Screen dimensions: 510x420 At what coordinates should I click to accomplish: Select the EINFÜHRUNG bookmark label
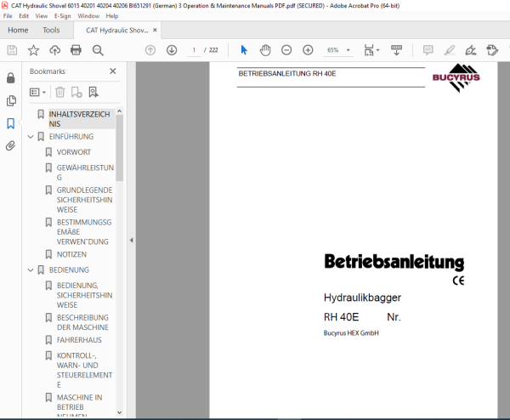pyautogui.click(x=71, y=137)
